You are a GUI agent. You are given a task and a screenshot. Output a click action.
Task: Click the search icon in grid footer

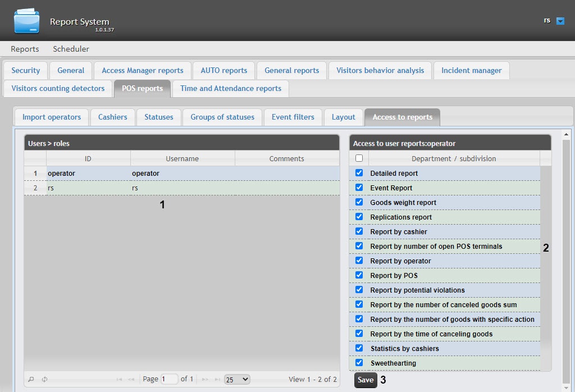point(31,380)
